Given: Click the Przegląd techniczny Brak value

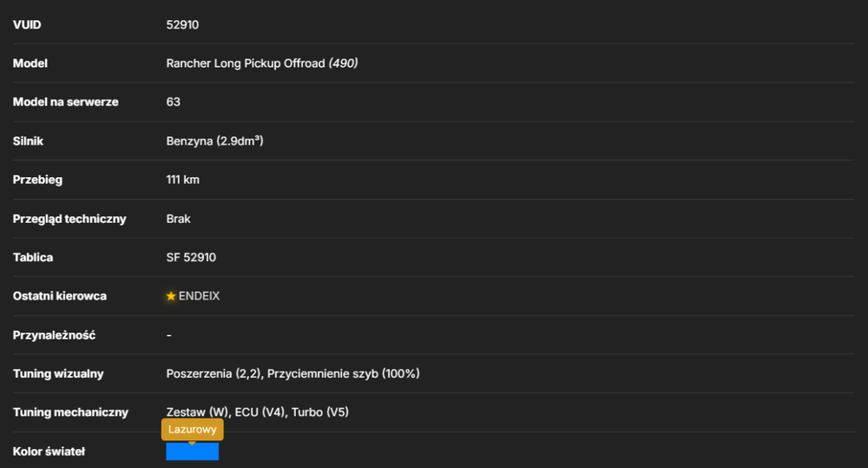Looking at the screenshot, I should (178, 219).
